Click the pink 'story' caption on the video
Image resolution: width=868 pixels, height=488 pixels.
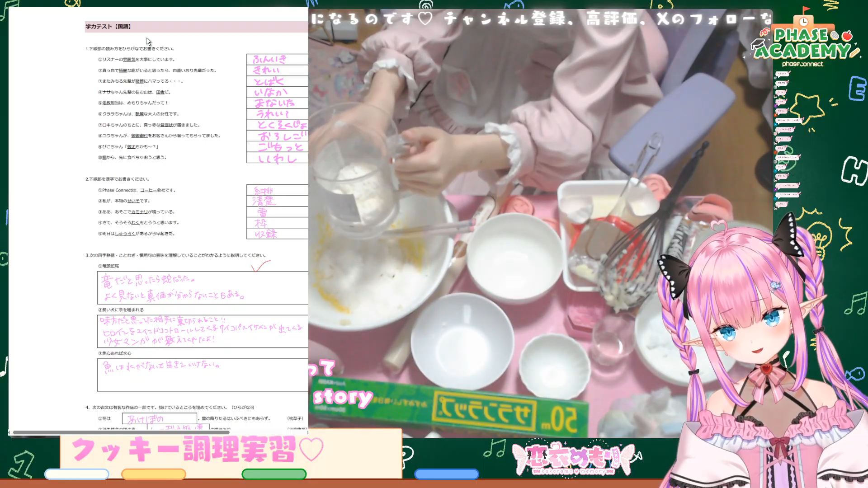[343, 397]
